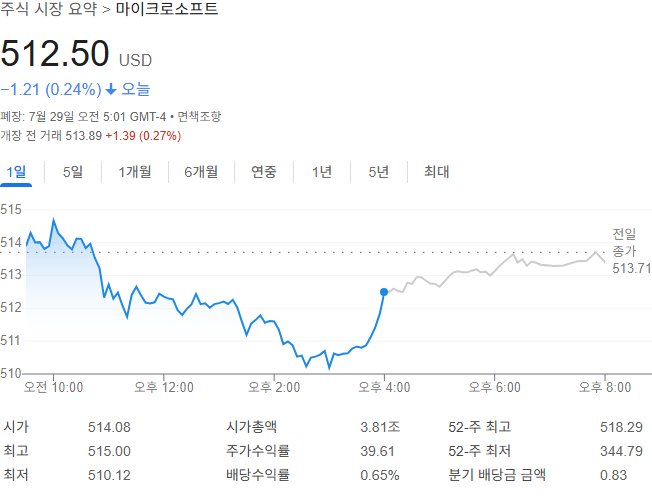Click the 배당수익률 value 0.65%

click(x=380, y=475)
